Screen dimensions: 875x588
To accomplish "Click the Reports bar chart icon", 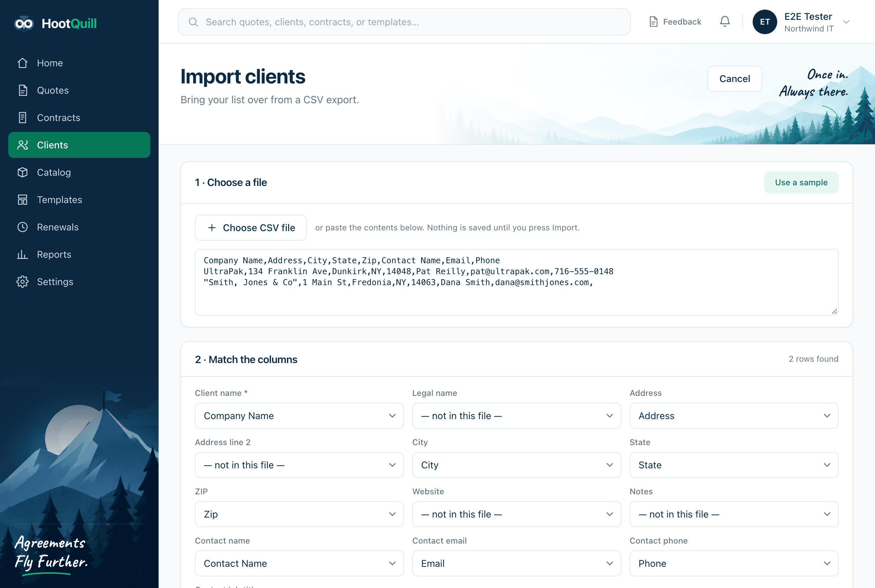I will [x=23, y=255].
